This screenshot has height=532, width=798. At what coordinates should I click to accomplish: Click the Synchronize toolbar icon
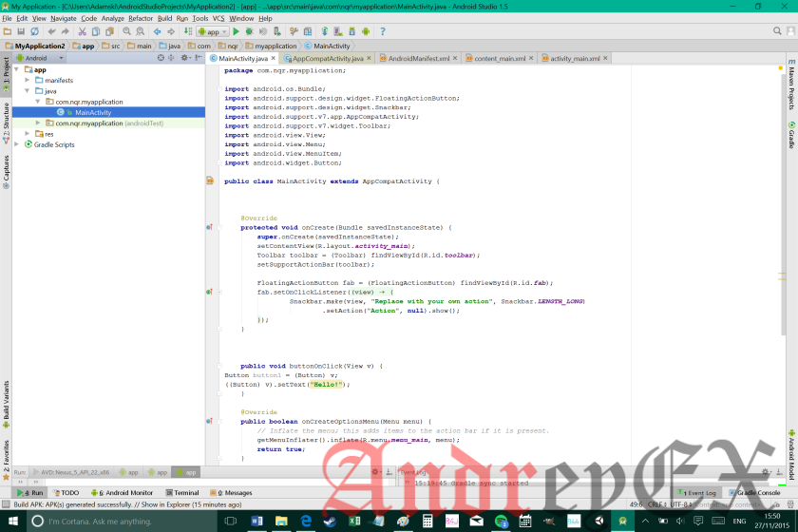coord(34,31)
